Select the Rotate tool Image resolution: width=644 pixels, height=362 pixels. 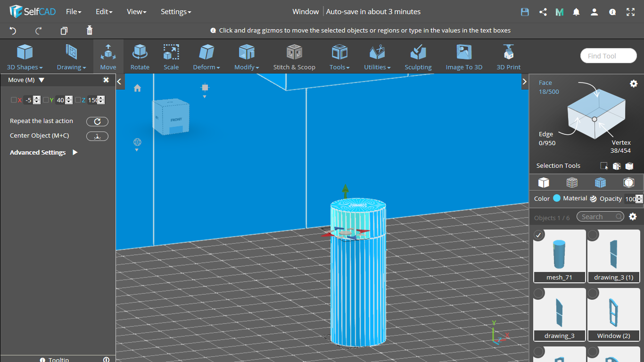(140, 57)
